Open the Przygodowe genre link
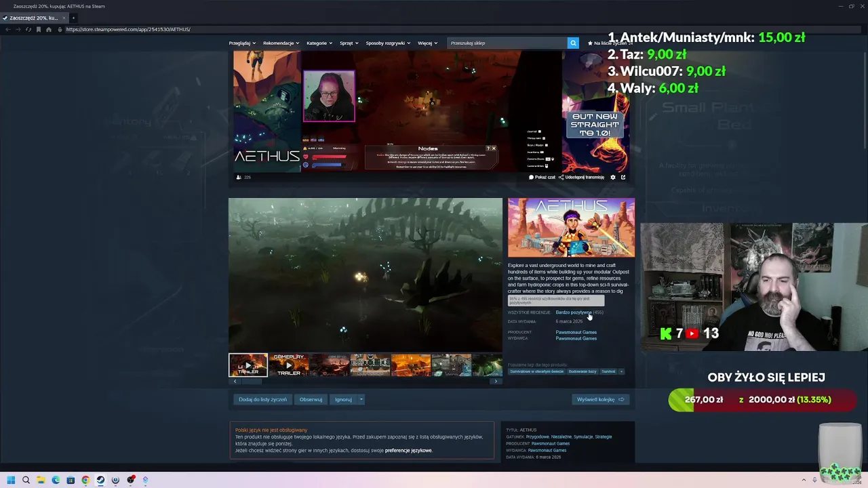The width and height of the screenshot is (868, 488). click(537, 436)
